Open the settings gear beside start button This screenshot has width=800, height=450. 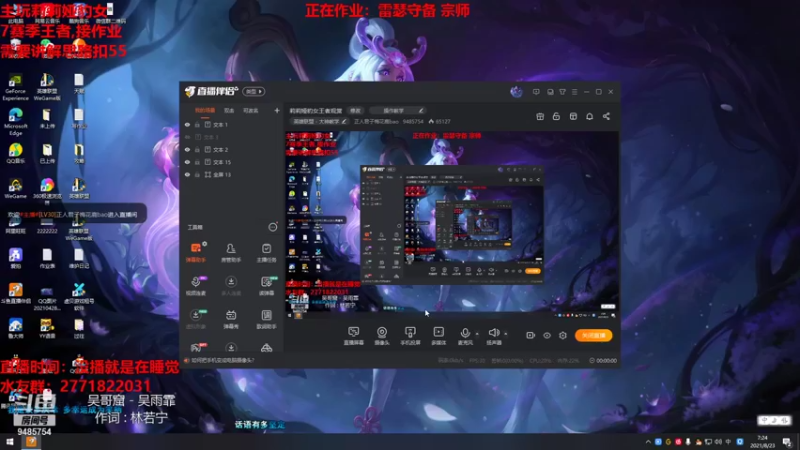pyautogui.click(x=563, y=335)
